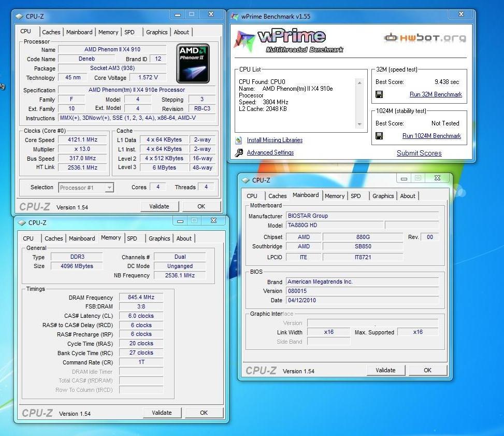Click the Best Score 9.438 sec text

tap(447, 82)
